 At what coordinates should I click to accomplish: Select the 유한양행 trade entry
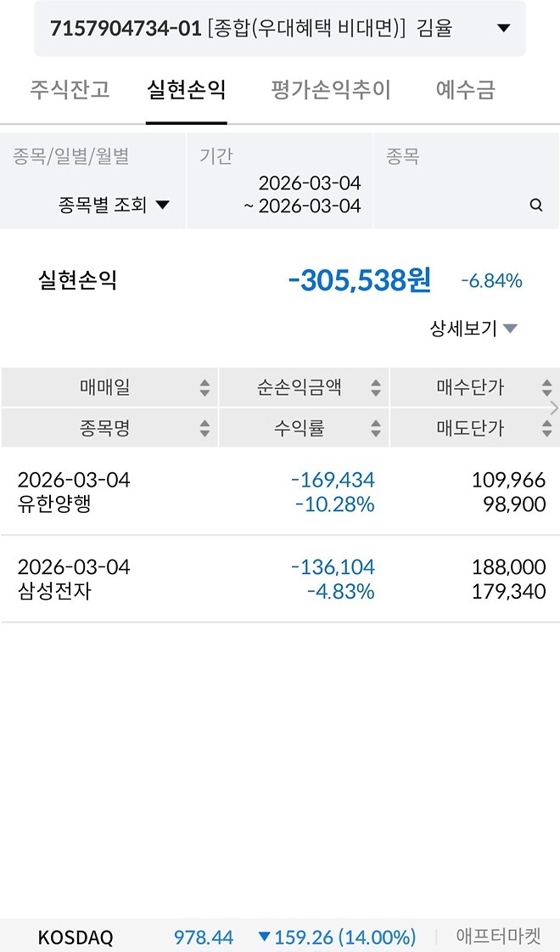pos(280,491)
